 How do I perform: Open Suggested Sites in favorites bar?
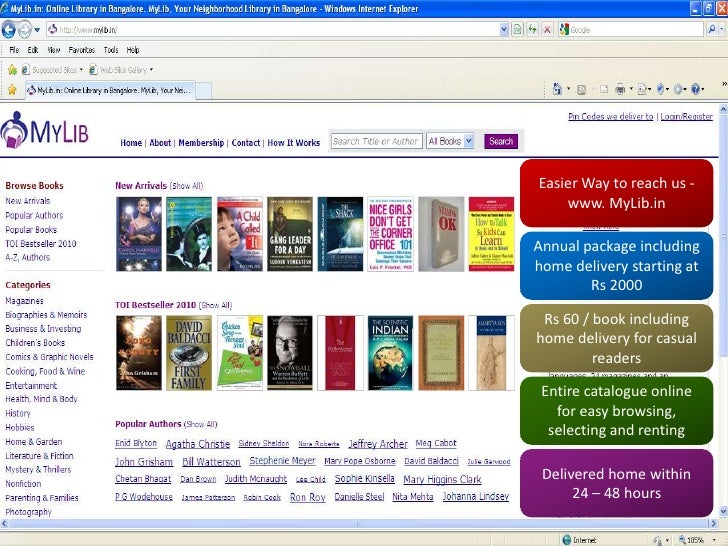[52, 70]
